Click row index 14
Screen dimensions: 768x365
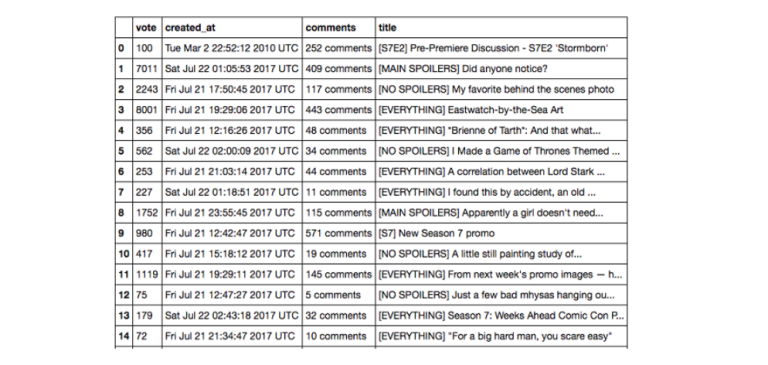(x=123, y=336)
